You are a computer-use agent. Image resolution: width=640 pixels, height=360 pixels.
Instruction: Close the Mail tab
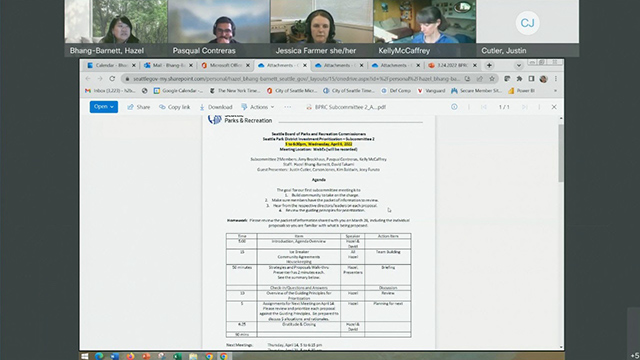click(x=191, y=65)
